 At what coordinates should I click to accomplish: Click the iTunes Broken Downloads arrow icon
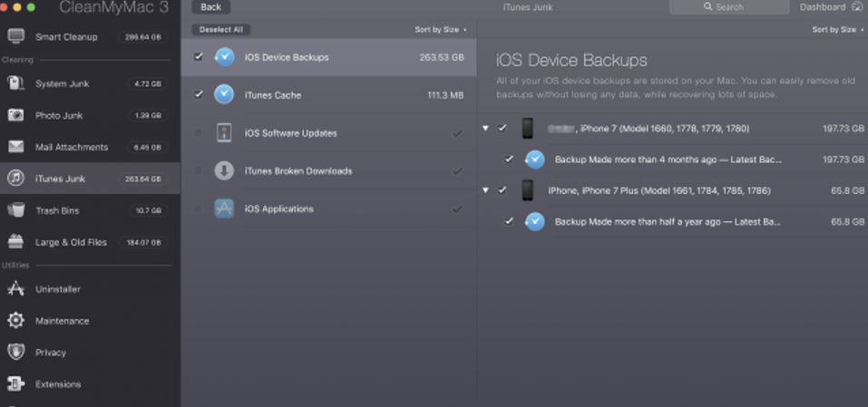tap(224, 171)
